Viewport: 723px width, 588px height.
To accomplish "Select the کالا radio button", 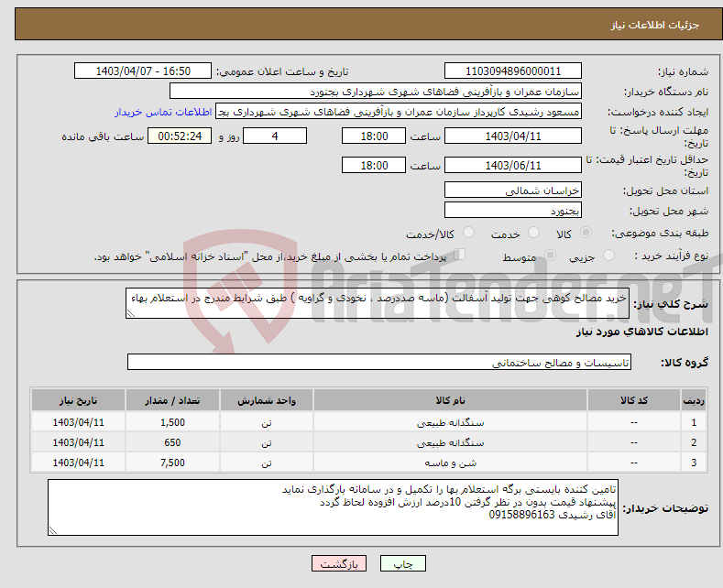I will (586, 233).
